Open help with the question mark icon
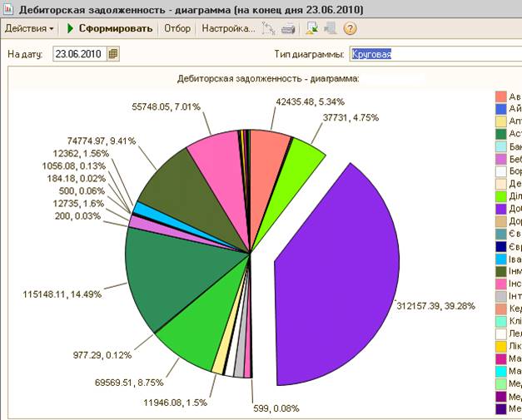 pyautogui.click(x=350, y=28)
